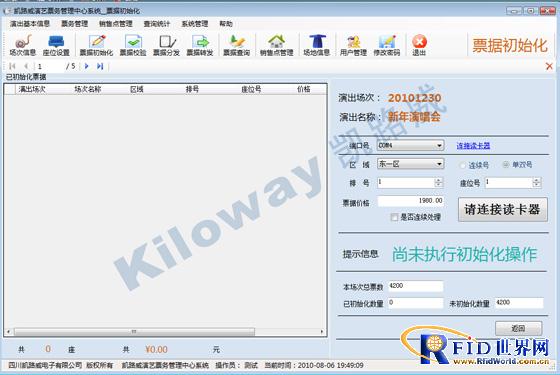The width and height of the screenshot is (560, 375).
Task: Open the 帮助 help menu
Action: [226, 24]
